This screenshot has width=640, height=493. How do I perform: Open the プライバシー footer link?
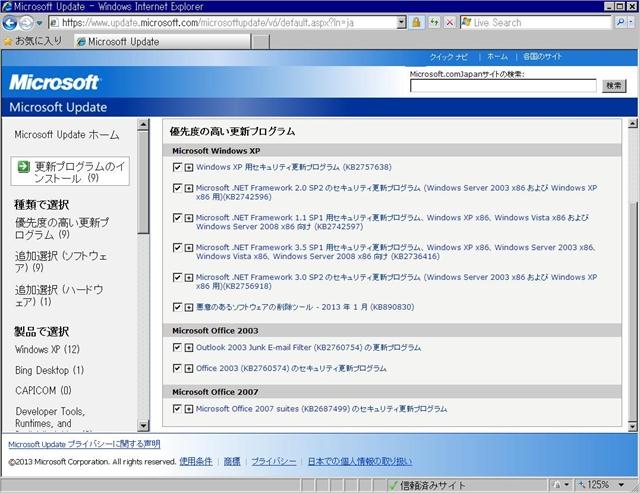tap(274, 461)
